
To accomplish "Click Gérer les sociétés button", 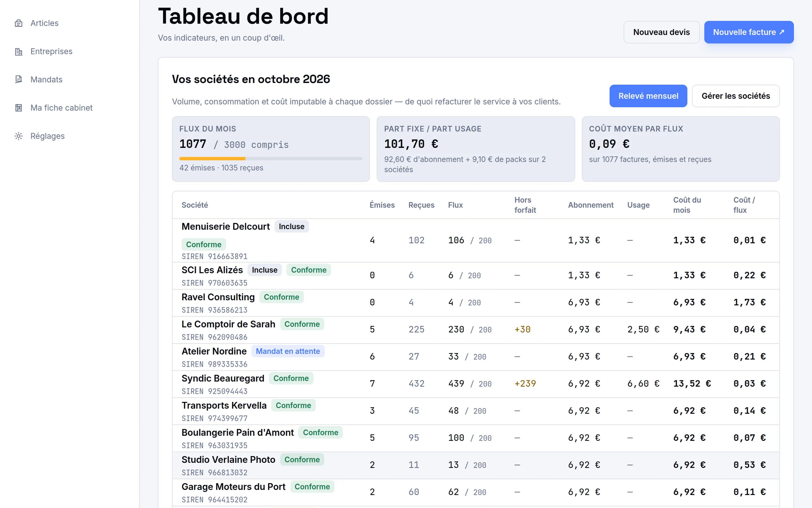I will (x=736, y=96).
